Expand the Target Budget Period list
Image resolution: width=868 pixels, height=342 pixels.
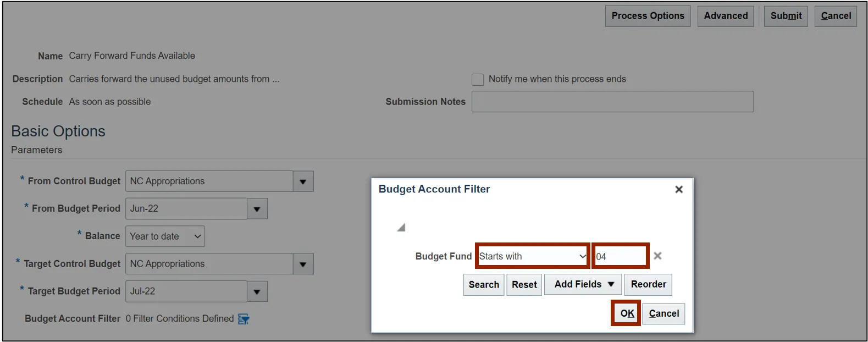tap(257, 291)
